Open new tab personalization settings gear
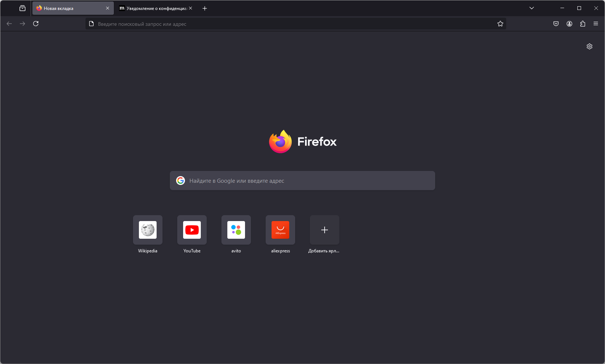 (590, 46)
